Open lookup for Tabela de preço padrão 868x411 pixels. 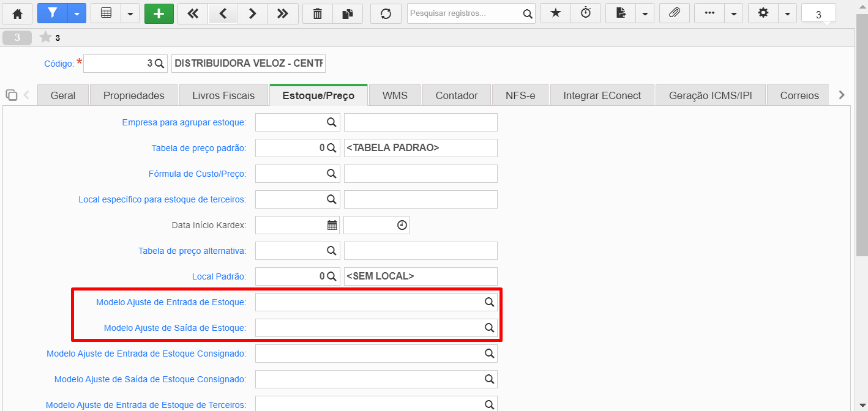point(331,148)
